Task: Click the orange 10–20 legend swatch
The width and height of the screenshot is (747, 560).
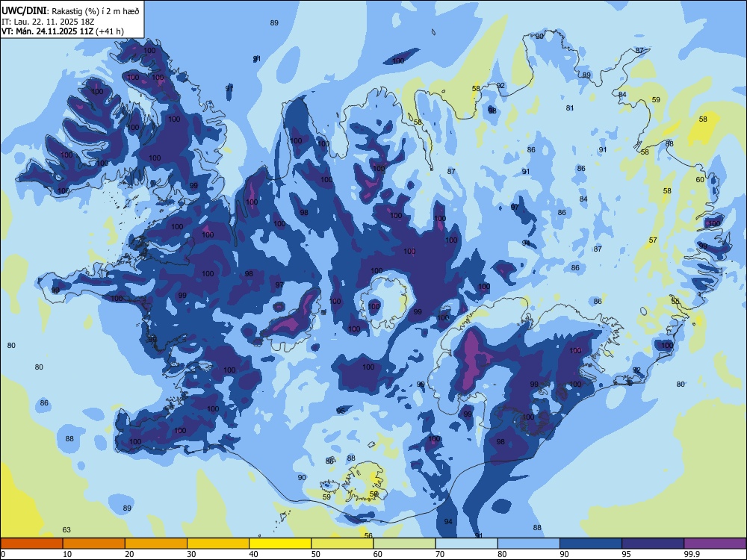Action: coord(94,544)
